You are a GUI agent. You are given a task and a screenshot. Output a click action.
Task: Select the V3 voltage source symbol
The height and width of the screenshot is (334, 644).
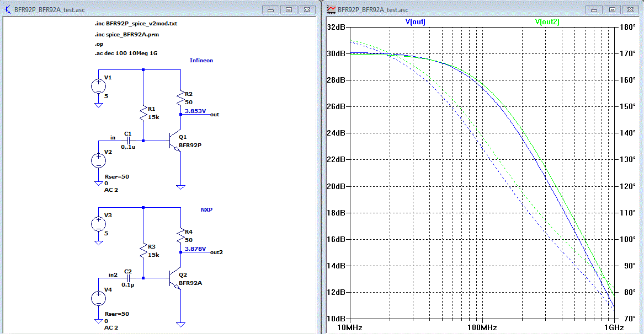99,224
